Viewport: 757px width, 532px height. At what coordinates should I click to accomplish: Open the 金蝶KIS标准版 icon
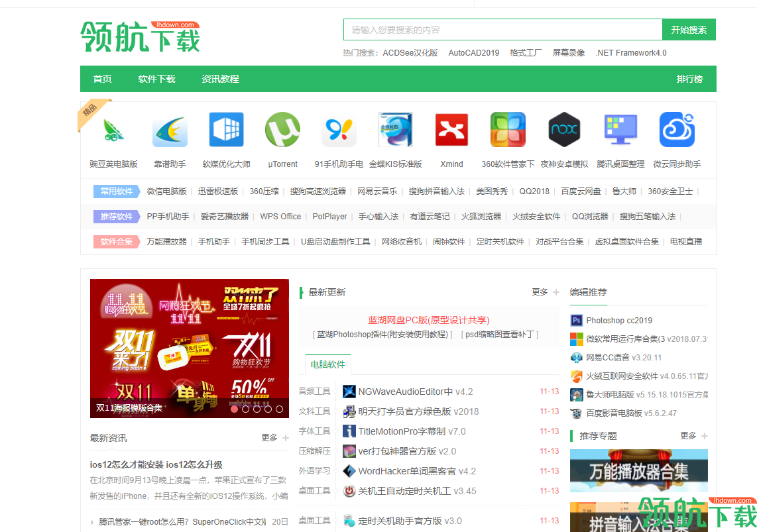[395, 130]
